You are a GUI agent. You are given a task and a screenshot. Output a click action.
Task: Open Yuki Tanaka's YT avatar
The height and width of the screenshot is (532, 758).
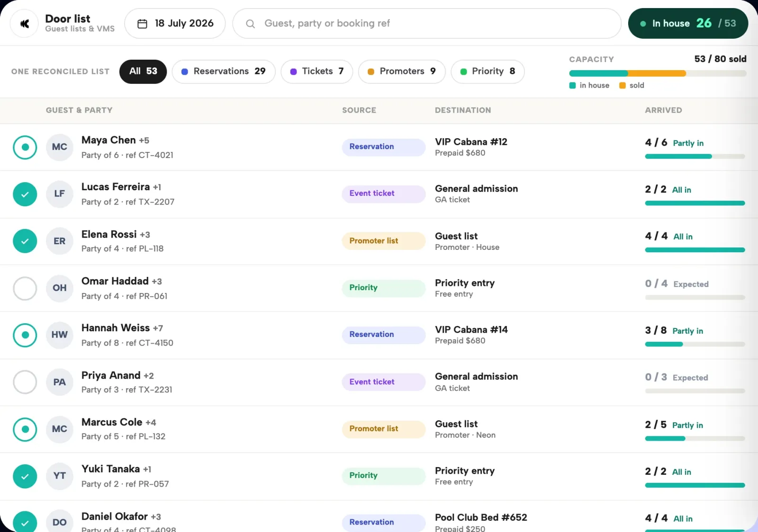59,476
